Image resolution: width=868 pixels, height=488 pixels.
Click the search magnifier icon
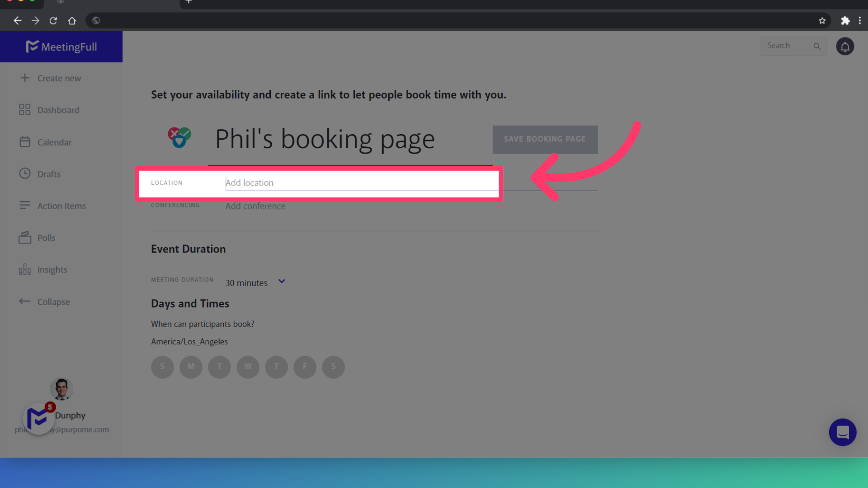[x=817, y=46]
